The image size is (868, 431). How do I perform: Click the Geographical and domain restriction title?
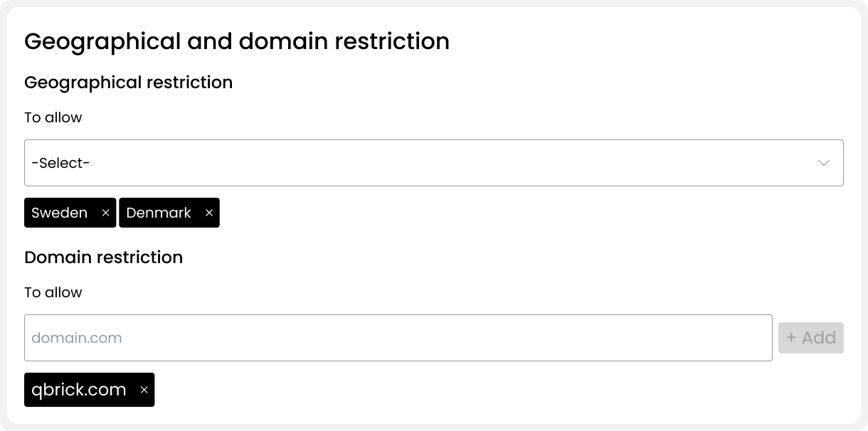click(x=237, y=41)
